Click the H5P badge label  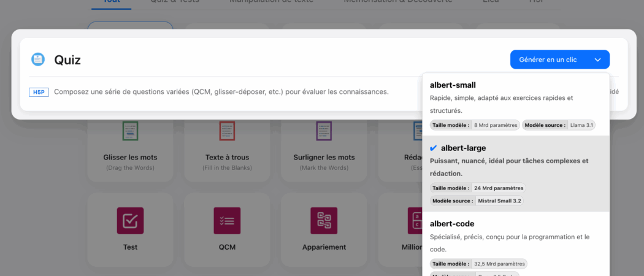click(x=39, y=92)
